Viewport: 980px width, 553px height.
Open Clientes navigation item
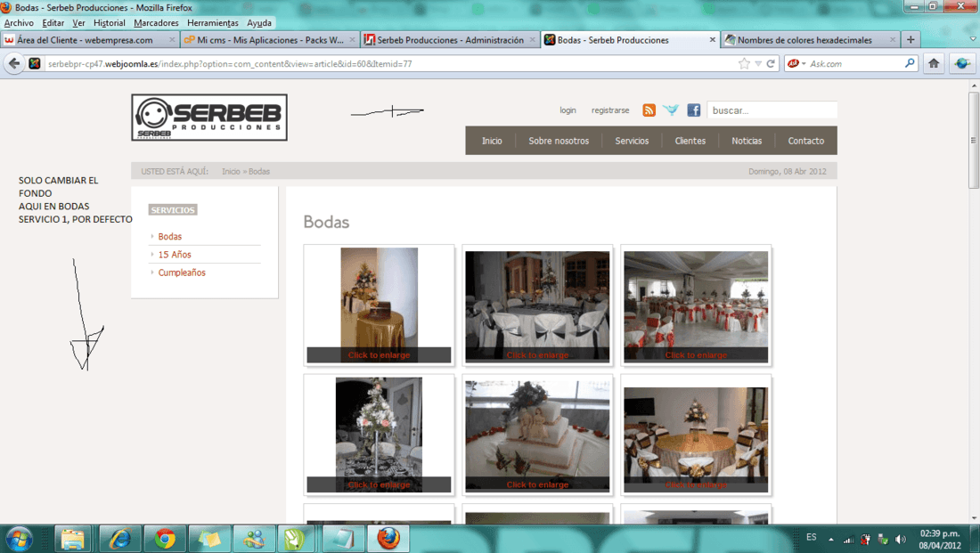[690, 141]
